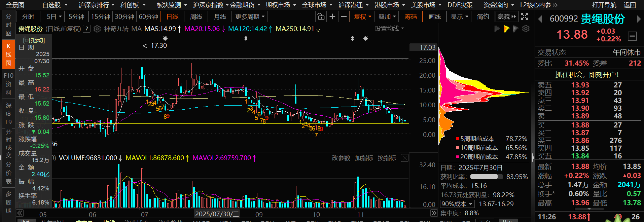Click the up-down arrow marker near August
This screenshot has height=222, width=644.
click(246, 38)
